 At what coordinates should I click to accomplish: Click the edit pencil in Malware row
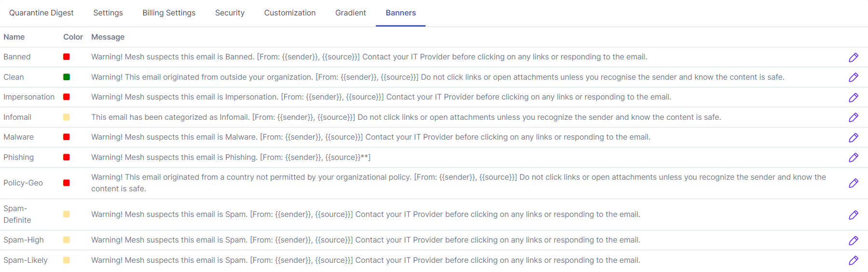pos(853,138)
